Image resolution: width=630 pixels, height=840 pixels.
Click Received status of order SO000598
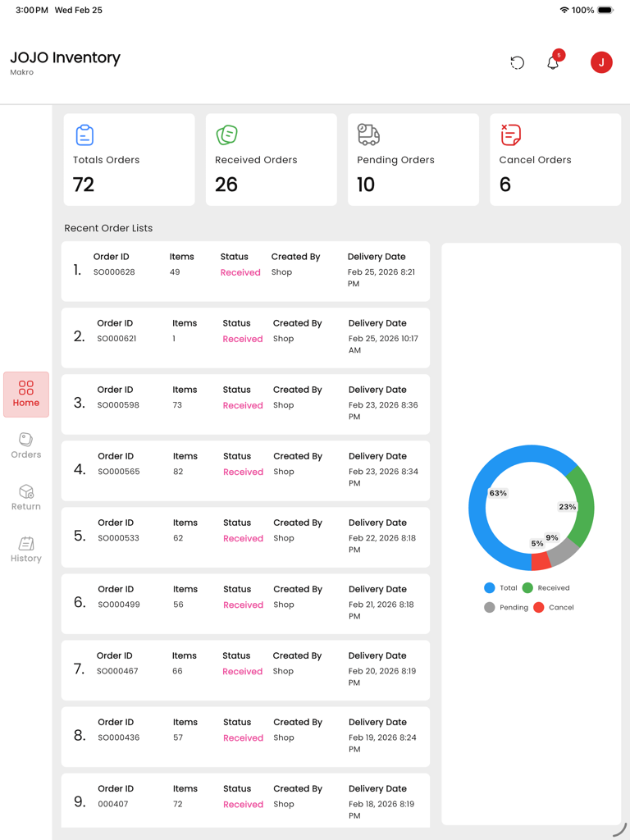pyautogui.click(x=243, y=405)
